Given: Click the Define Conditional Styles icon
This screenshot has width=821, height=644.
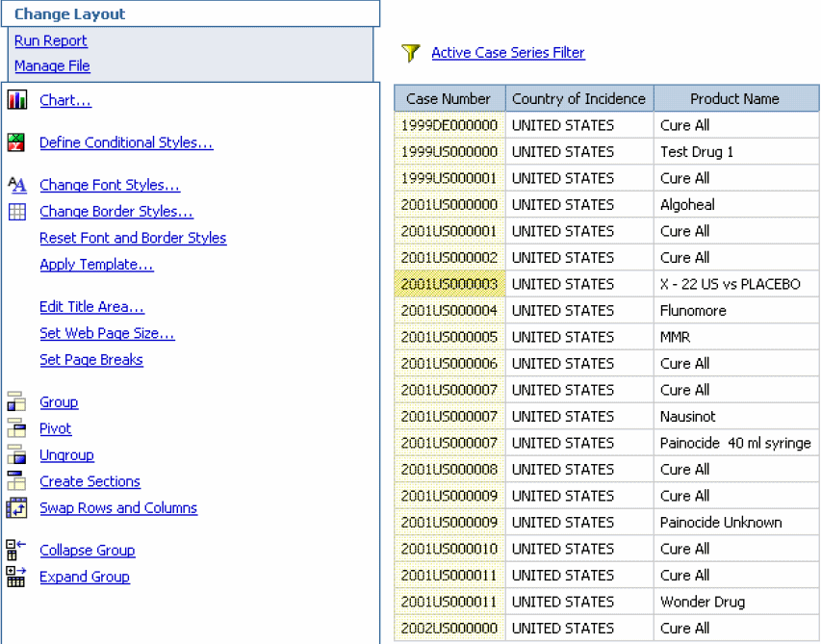Looking at the screenshot, I should tap(16, 142).
